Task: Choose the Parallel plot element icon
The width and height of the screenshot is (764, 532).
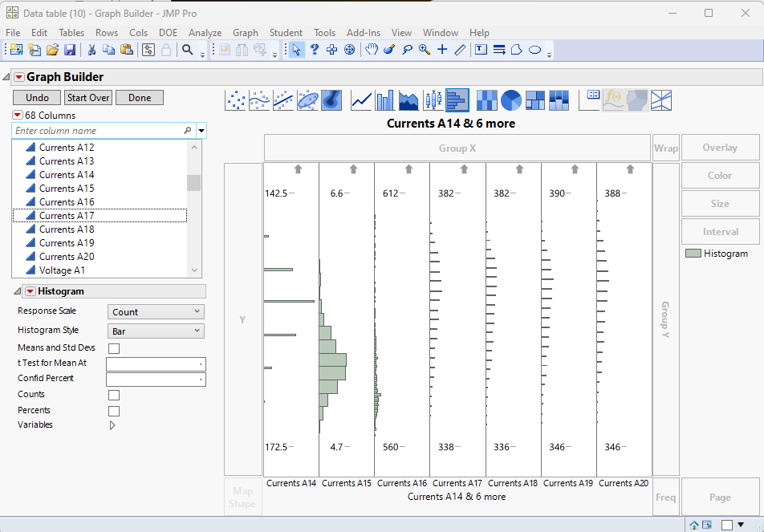Action: click(661, 100)
